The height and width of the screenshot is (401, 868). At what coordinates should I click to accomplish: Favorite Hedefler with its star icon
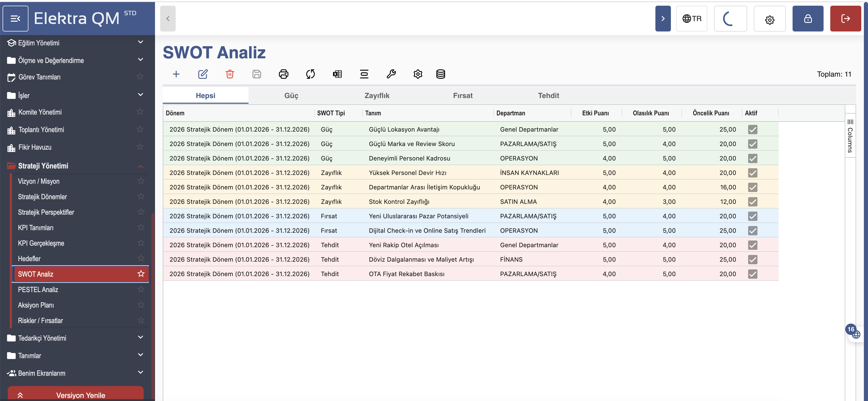pos(141,258)
